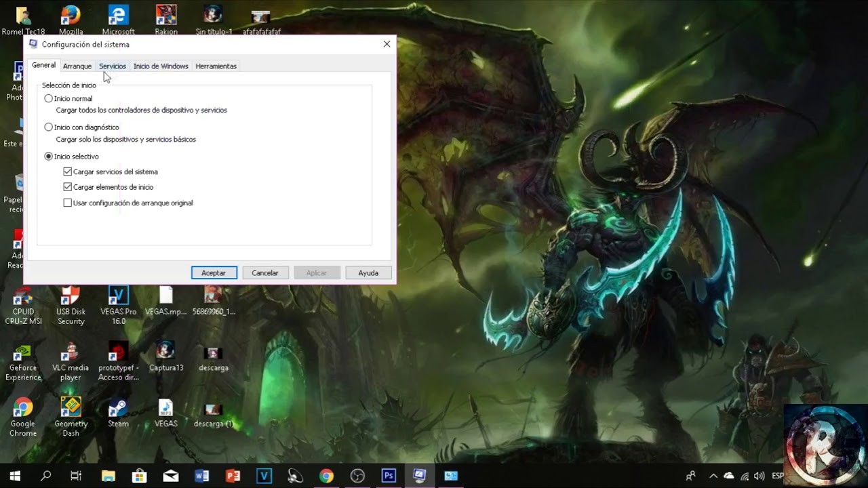Open the Herramientas tab
This screenshot has height=488, width=868.
click(216, 66)
